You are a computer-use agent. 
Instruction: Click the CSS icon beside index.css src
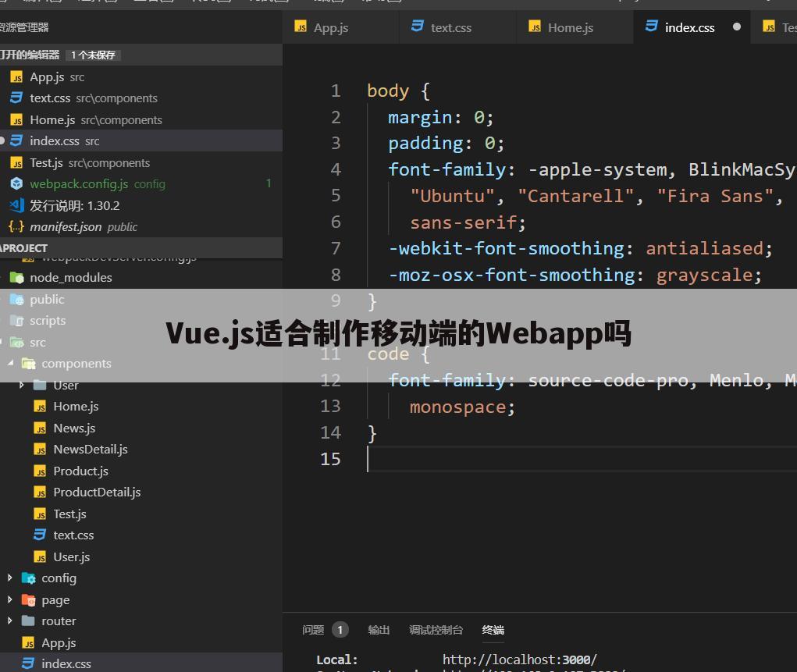coord(16,140)
